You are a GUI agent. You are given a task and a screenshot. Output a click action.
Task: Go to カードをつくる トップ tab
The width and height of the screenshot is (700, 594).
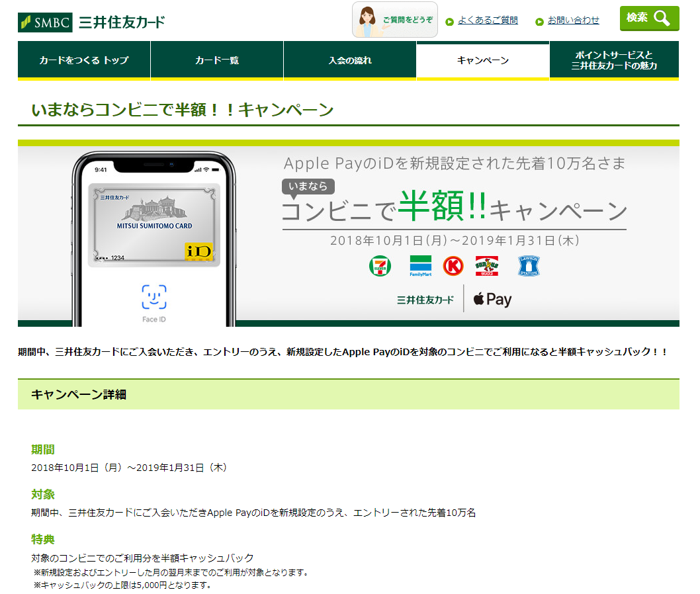(84, 60)
